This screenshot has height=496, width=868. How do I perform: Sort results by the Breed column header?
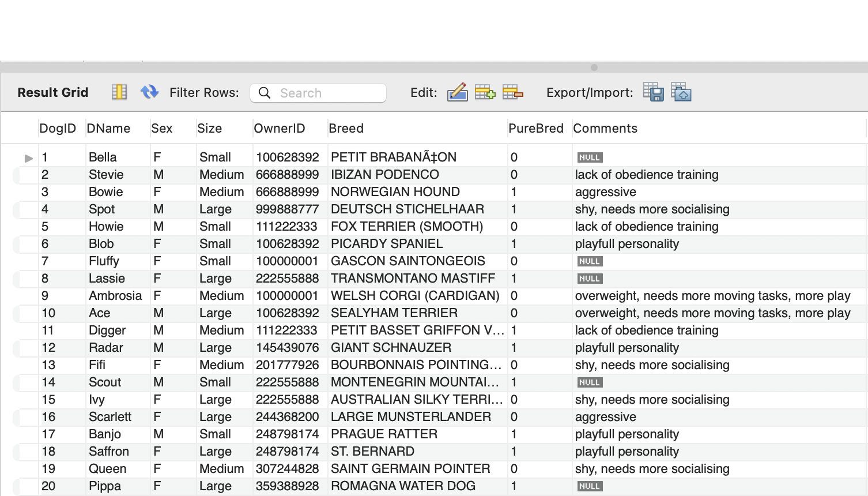pyautogui.click(x=346, y=128)
